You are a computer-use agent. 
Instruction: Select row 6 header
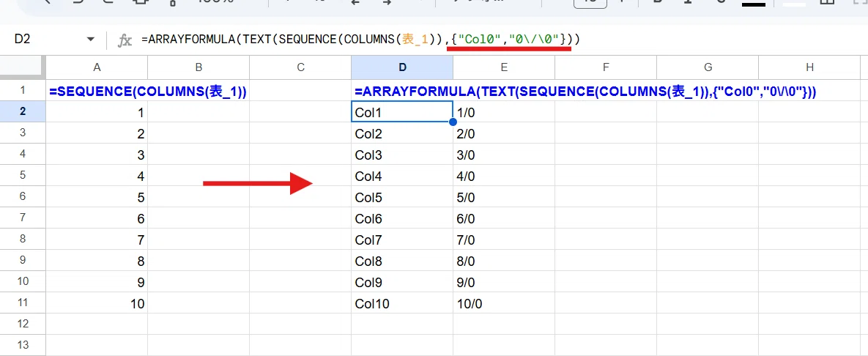23,196
